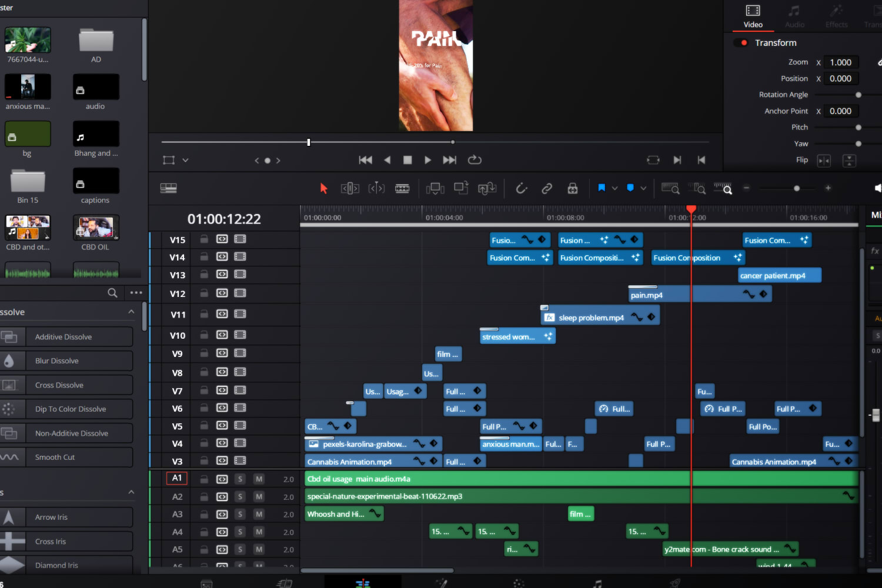Viewport: 882px width, 588px height.
Task: Click the position lock icon in toolbar
Action: click(573, 188)
